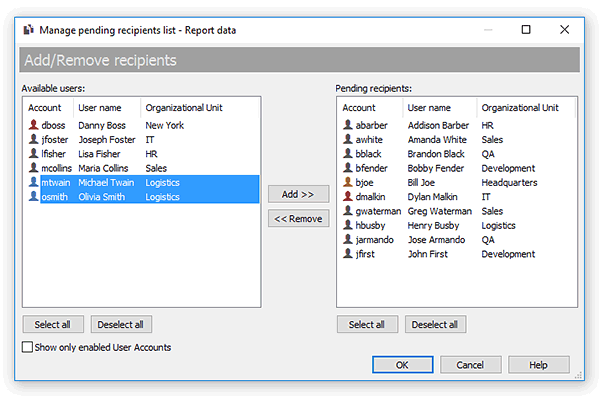Sort pending recipients by User name header
The height and width of the screenshot is (402, 600).
(429, 107)
